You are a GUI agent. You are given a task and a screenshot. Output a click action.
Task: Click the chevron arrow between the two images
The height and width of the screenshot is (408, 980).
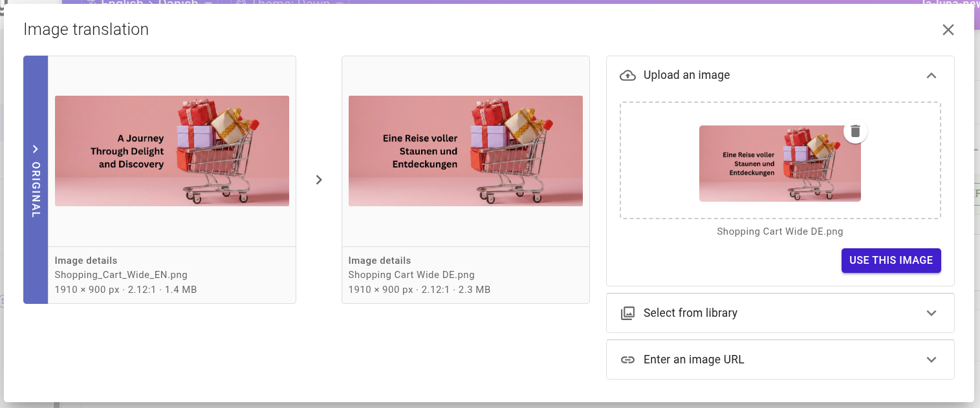319,180
